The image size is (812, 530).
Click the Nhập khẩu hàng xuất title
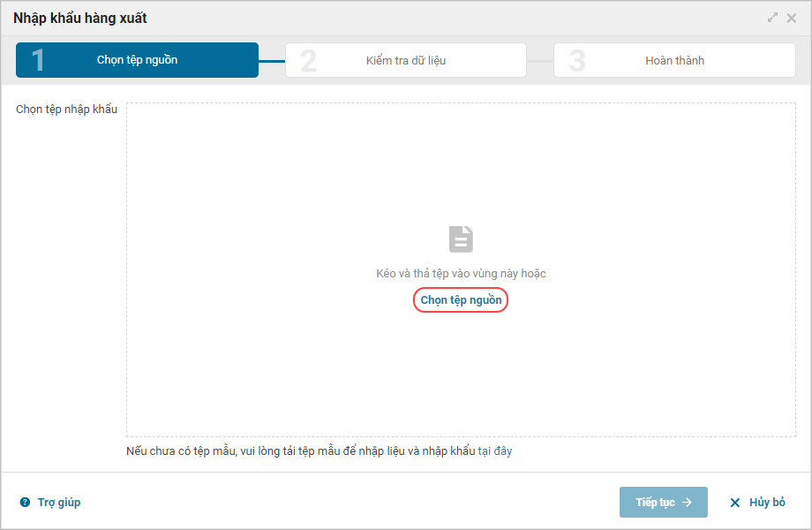80,19
